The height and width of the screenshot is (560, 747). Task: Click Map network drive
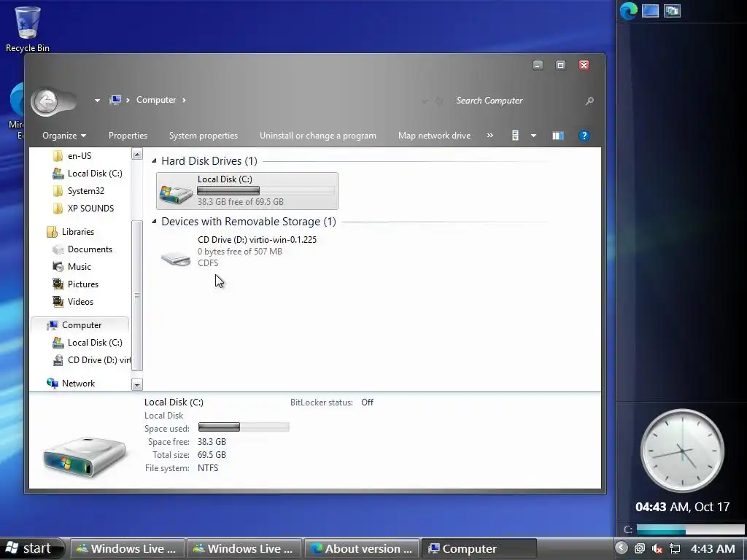click(x=434, y=136)
